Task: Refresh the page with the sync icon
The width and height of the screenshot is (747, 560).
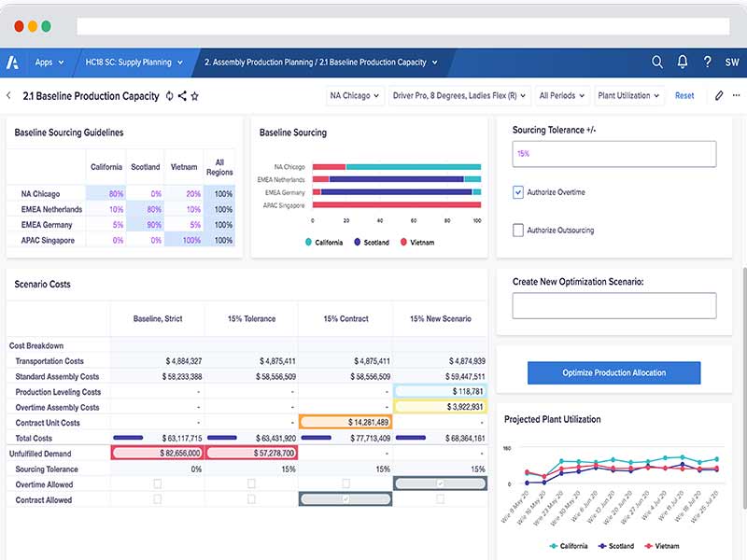Action: point(170,95)
